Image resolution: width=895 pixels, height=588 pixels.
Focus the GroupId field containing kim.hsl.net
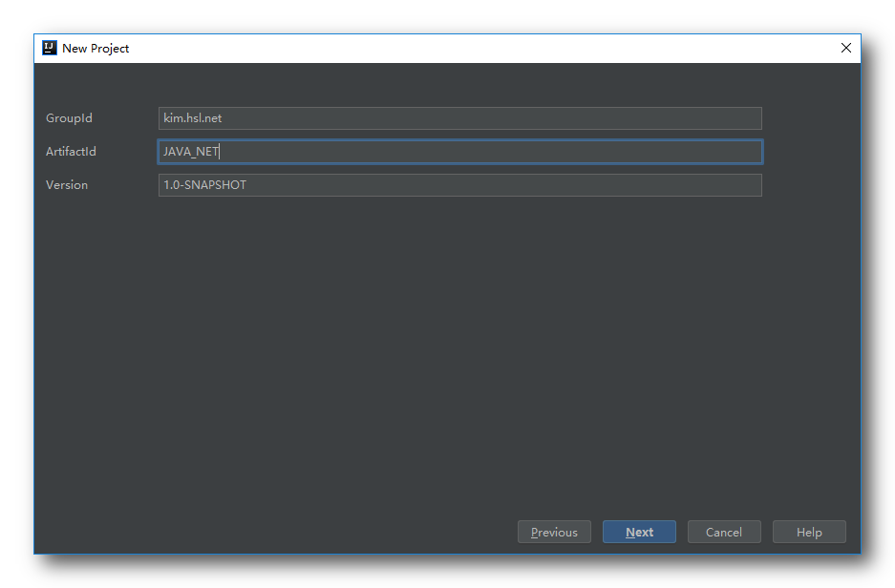pyautogui.click(x=460, y=118)
